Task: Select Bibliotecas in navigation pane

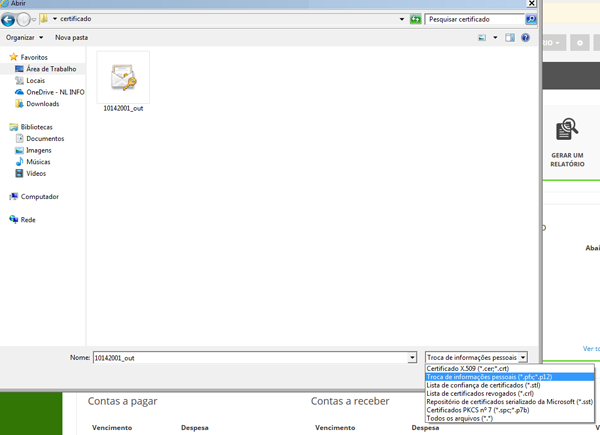Action: click(31, 127)
